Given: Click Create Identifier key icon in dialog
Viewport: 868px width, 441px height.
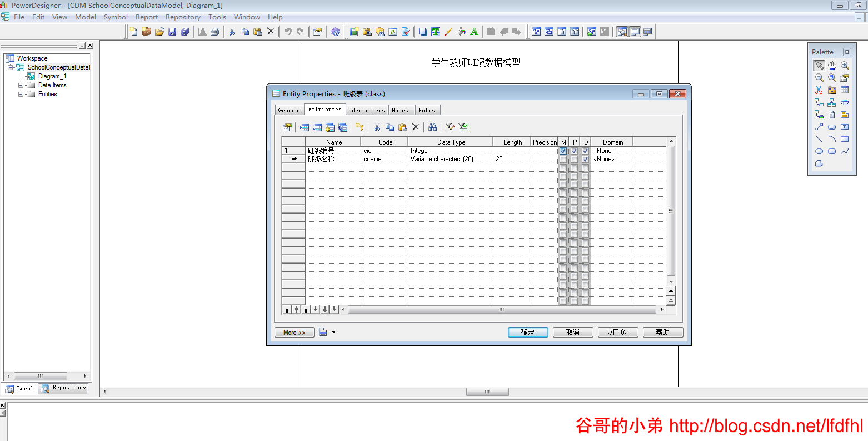Looking at the screenshot, I should [x=360, y=127].
